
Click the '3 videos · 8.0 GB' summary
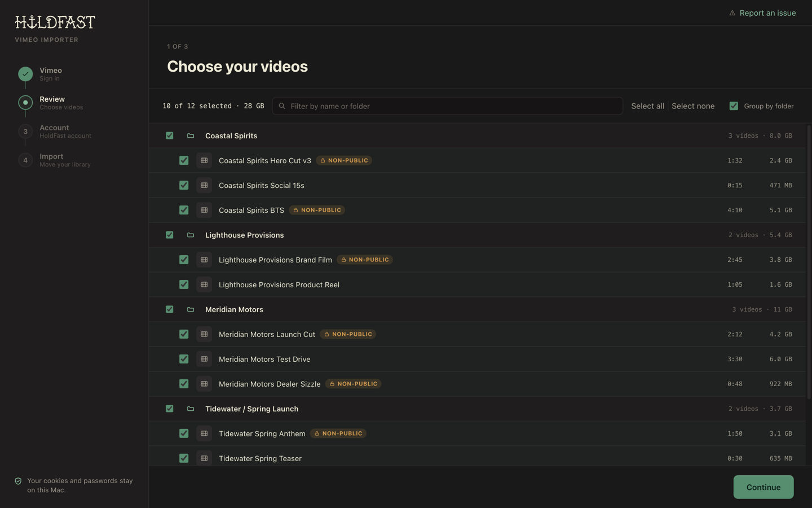point(760,136)
